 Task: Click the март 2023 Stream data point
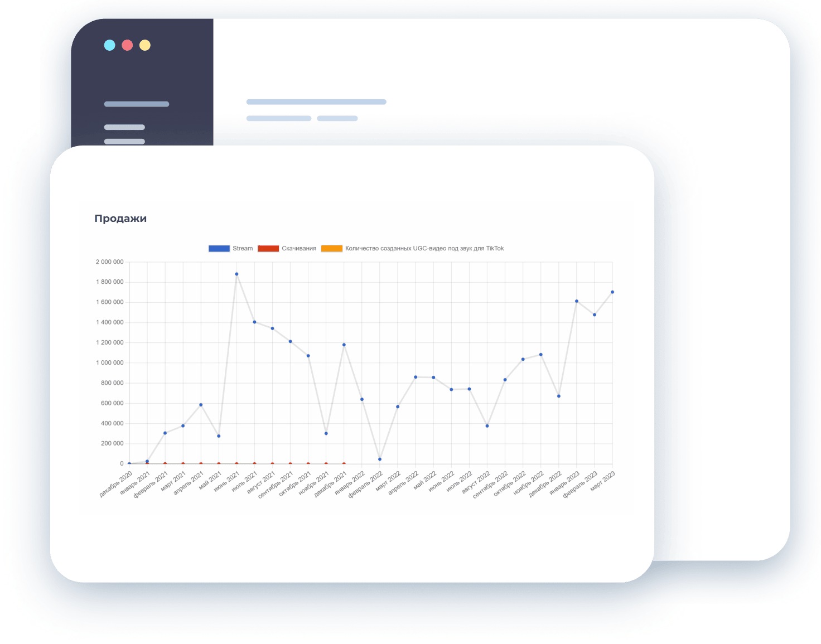(x=612, y=292)
